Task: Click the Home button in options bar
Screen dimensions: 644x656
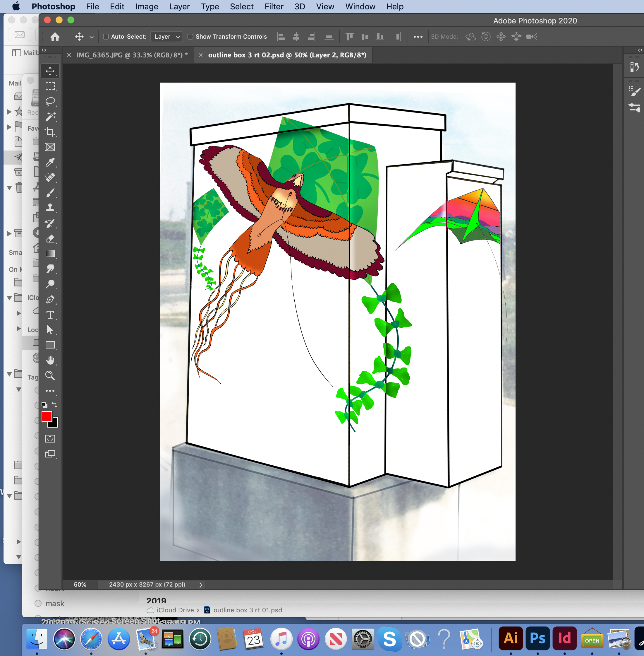Action: pos(55,37)
